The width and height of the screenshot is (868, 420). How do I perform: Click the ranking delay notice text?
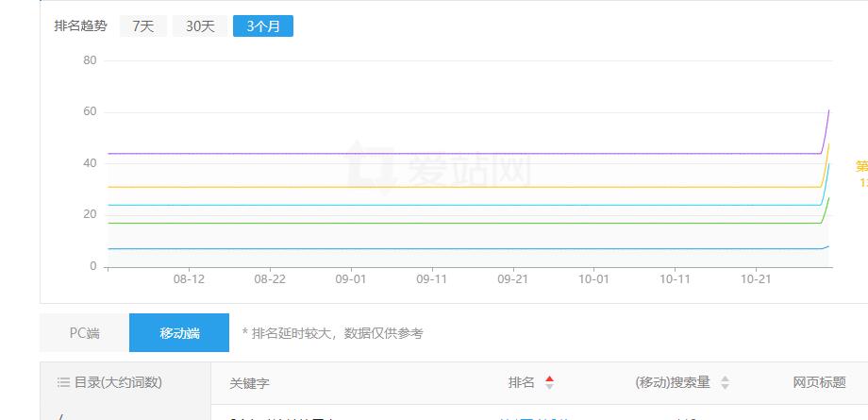click(x=333, y=333)
